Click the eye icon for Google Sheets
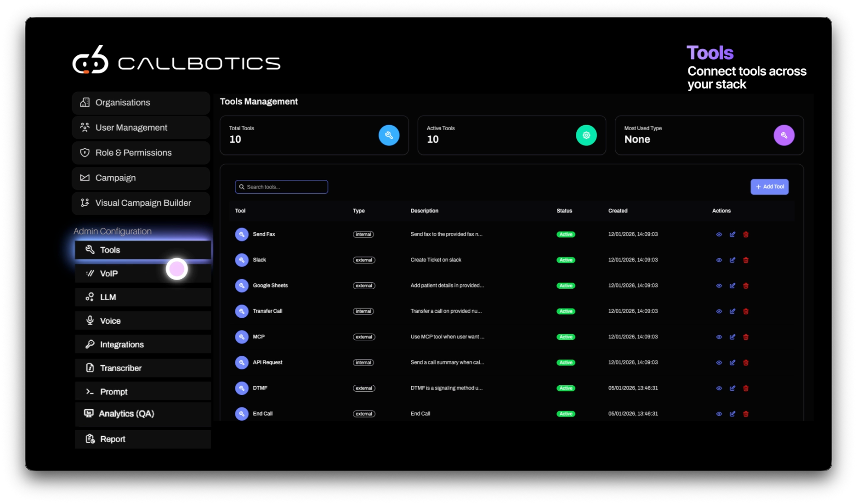Viewport: 857px width, 504px height. click(719, 286)
